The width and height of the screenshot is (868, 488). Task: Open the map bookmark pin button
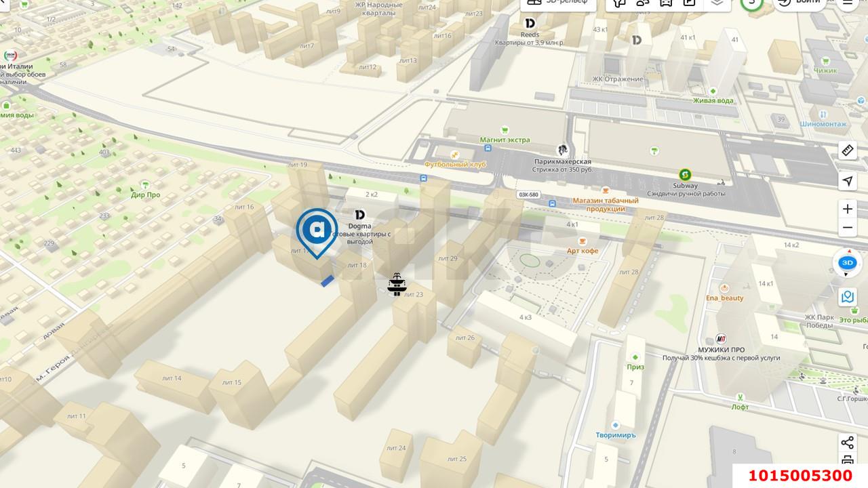pos(847,297)
